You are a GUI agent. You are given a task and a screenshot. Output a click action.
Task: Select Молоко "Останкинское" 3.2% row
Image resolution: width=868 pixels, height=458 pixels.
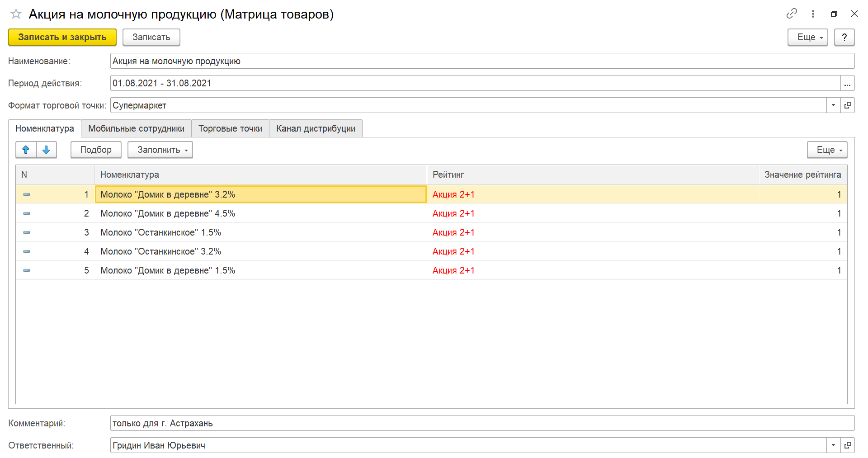431,251
